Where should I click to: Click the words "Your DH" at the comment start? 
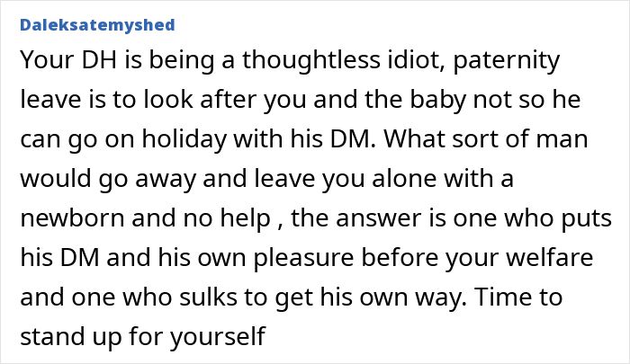(68, 60)
